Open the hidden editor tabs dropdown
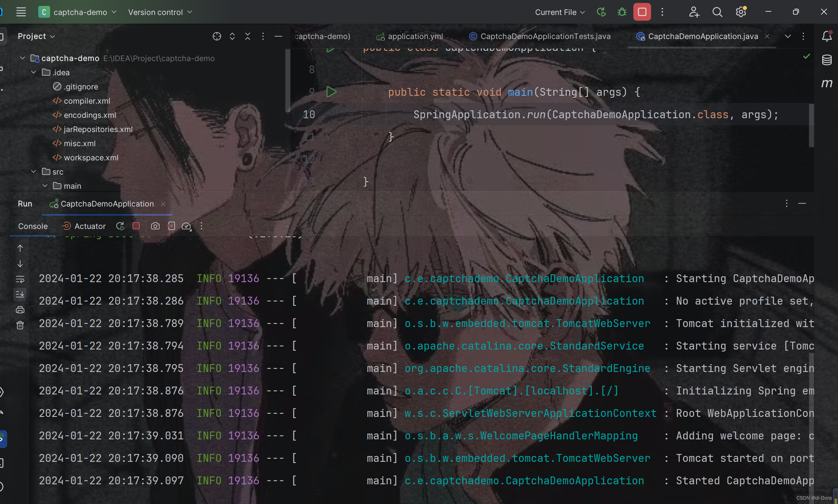Viewport: 838px width, 504px height. click(x=788, y=36)
